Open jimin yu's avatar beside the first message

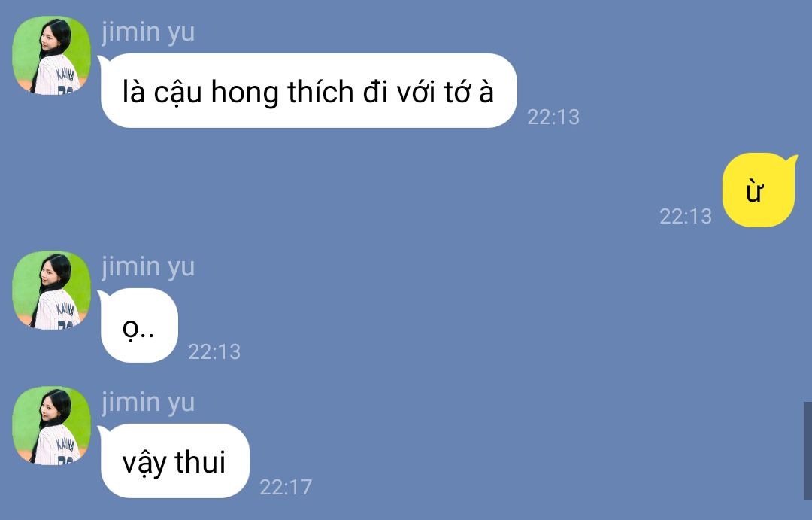point(51,55)
